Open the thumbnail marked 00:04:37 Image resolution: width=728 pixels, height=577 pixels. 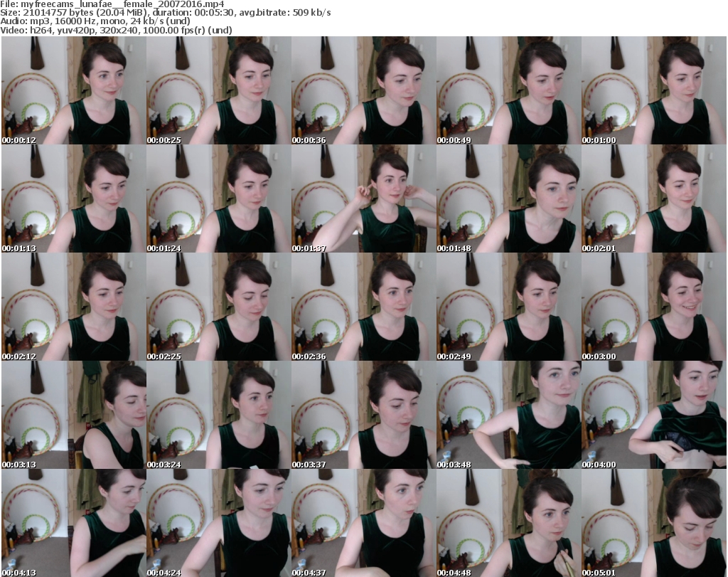pyautogui.click(x=363, y=523)
